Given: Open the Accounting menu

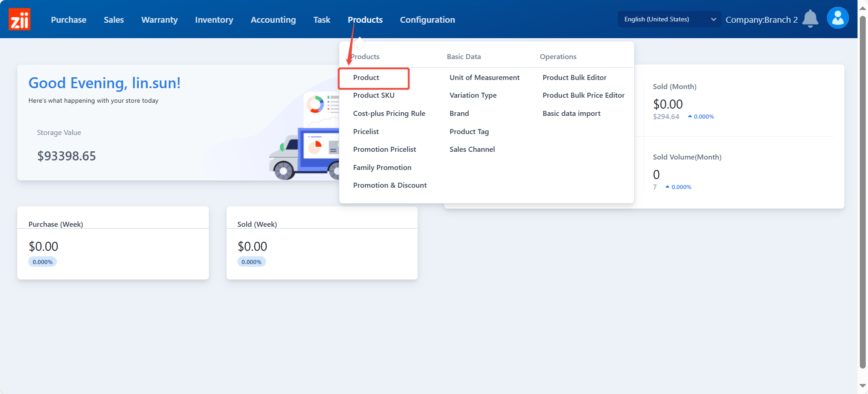Looking at the screenshot, I should point(273,20).
